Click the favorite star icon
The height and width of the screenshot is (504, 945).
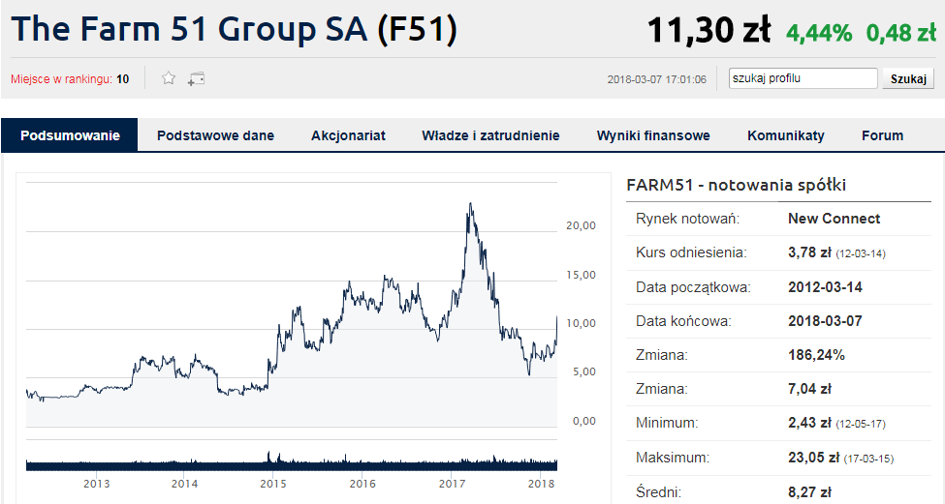[x=169, y=78]
